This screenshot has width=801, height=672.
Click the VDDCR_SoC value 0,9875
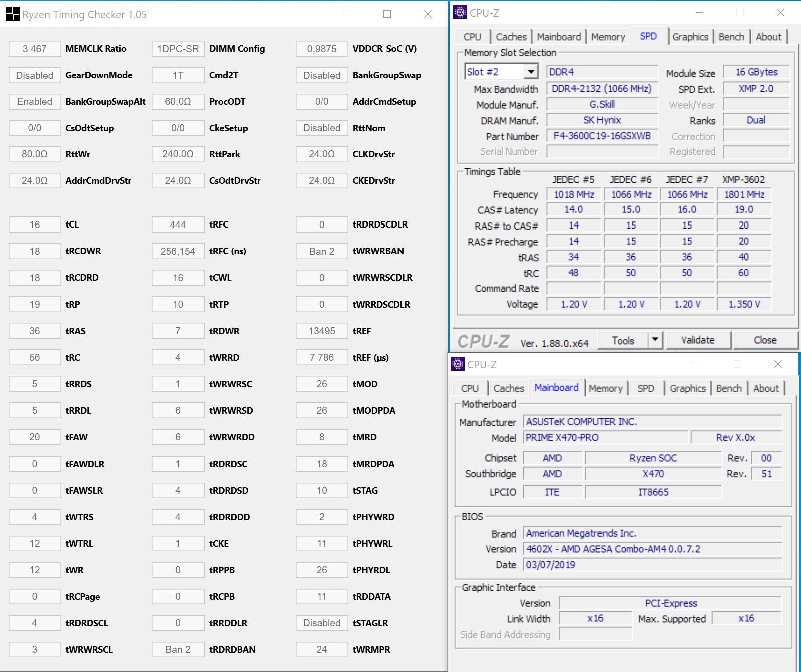[x=322, y=49]
